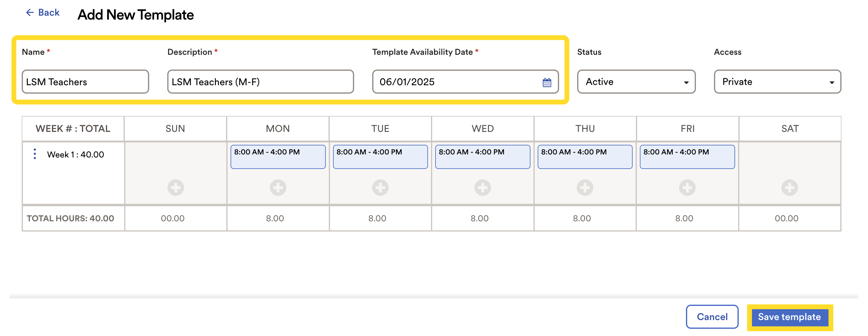Click Friday's 8.00 total hours cell
Viewport: 868px width, 336px height.
tap(687, 219)
